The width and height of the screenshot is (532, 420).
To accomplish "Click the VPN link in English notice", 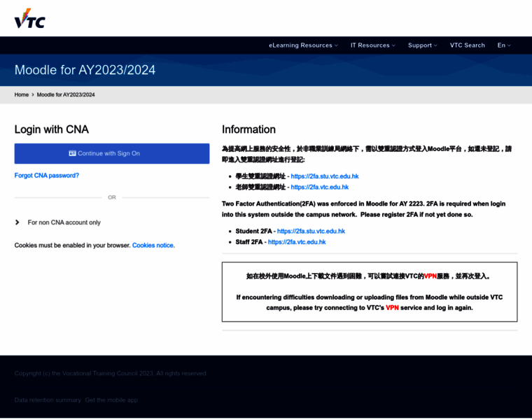I will pos(392,308).
